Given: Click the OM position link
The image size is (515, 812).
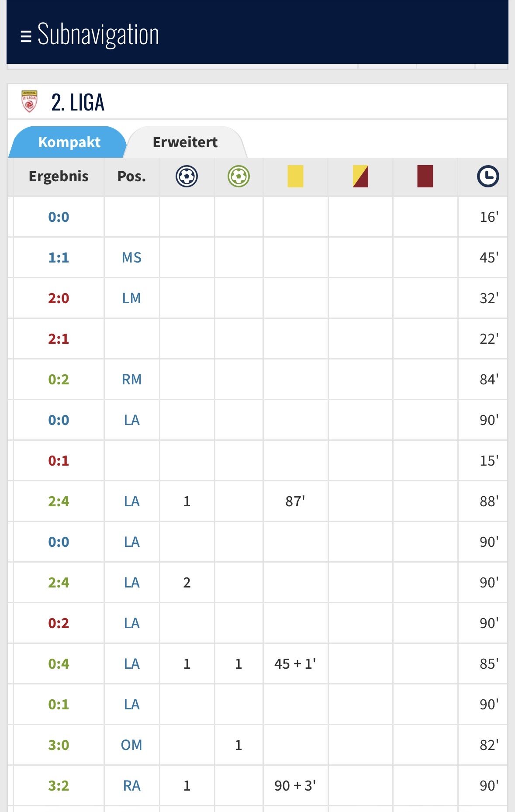Looking at the screenshot, I should tap(131, 745).
